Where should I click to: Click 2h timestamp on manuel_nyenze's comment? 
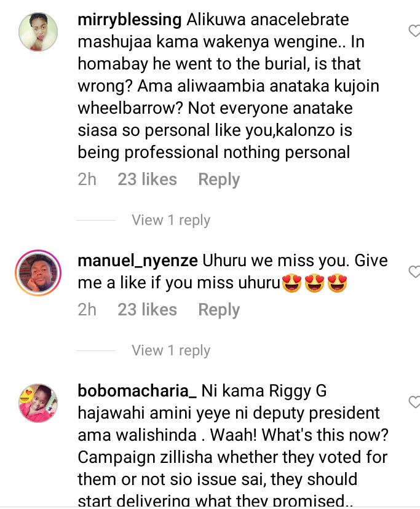[87, 309]
